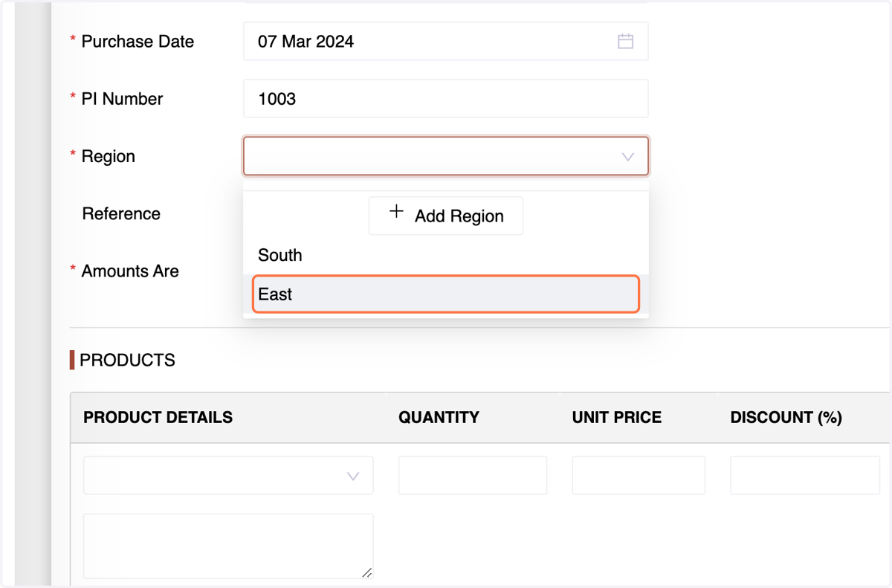Open the Purchase Date calendar icon

[625, 42]
